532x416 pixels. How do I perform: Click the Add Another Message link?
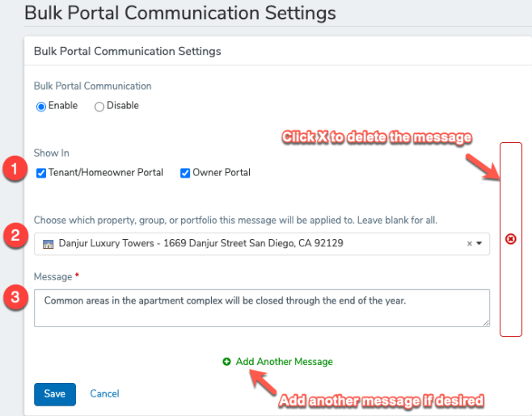point(284,362)
